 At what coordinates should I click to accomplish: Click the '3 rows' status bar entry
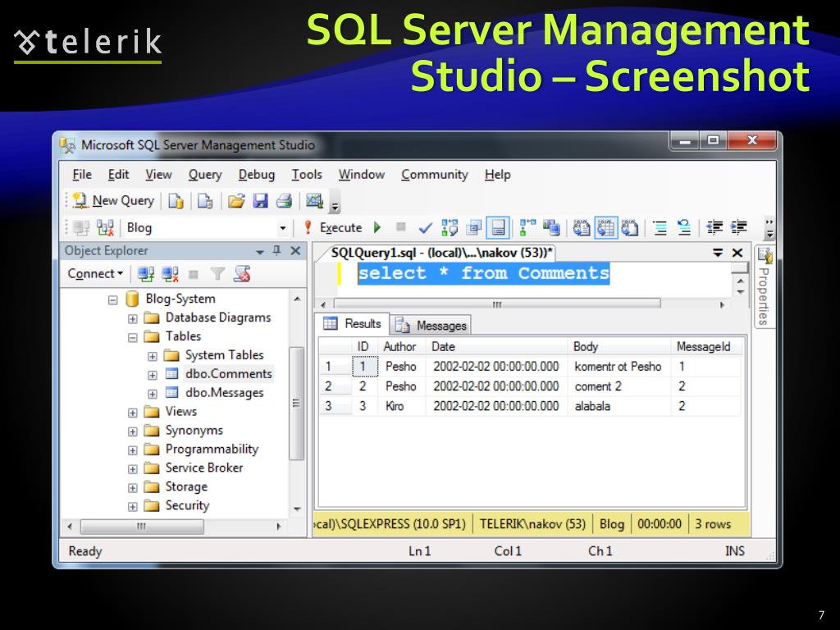pos(713,524)
